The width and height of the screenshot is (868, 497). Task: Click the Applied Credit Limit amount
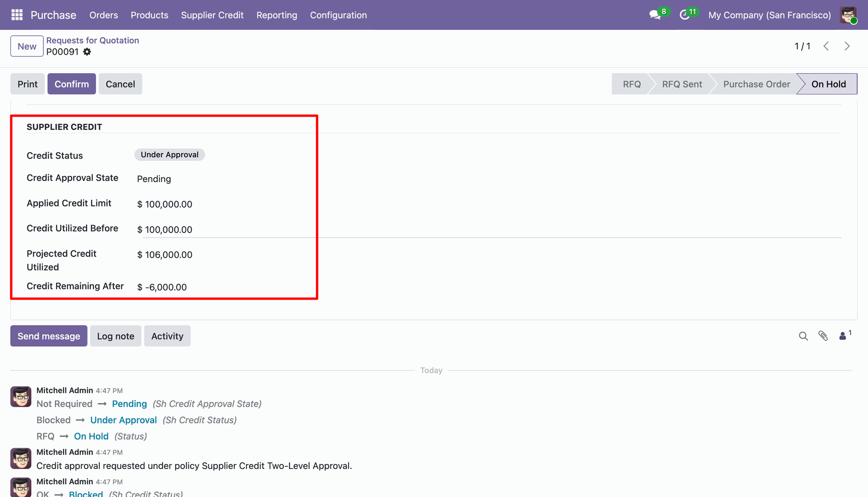click(x=165, y=204)
